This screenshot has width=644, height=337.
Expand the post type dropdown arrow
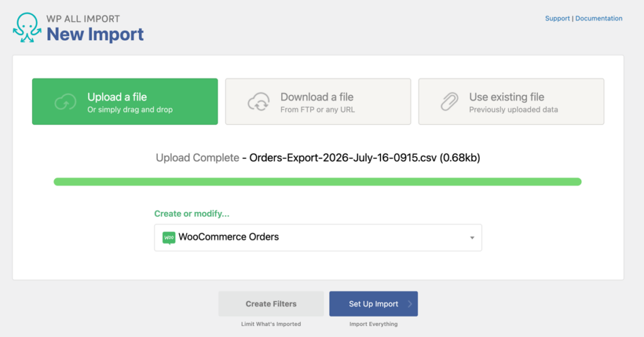472,238
